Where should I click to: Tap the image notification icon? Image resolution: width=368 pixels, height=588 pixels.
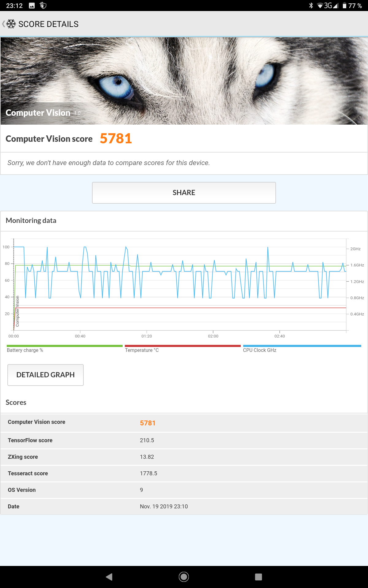[32, 6]
